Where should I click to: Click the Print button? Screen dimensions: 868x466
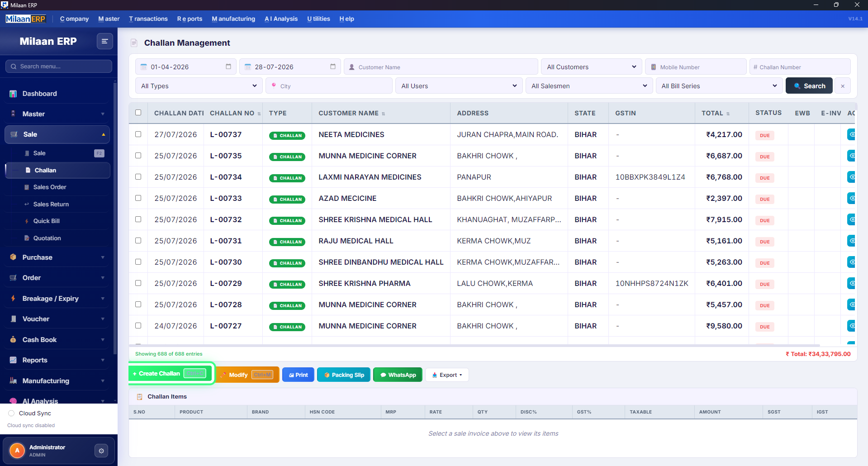(x=298, y=375)
